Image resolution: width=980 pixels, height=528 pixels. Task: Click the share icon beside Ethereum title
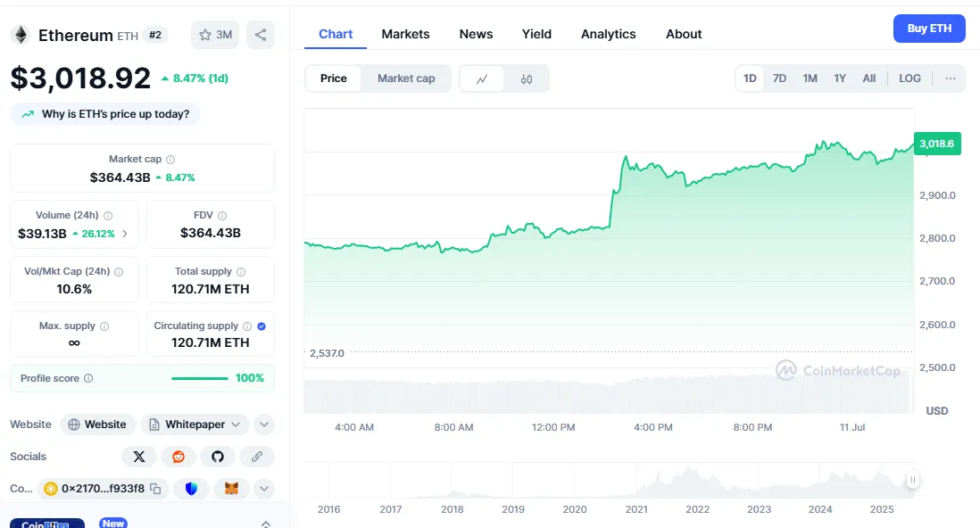261,35
